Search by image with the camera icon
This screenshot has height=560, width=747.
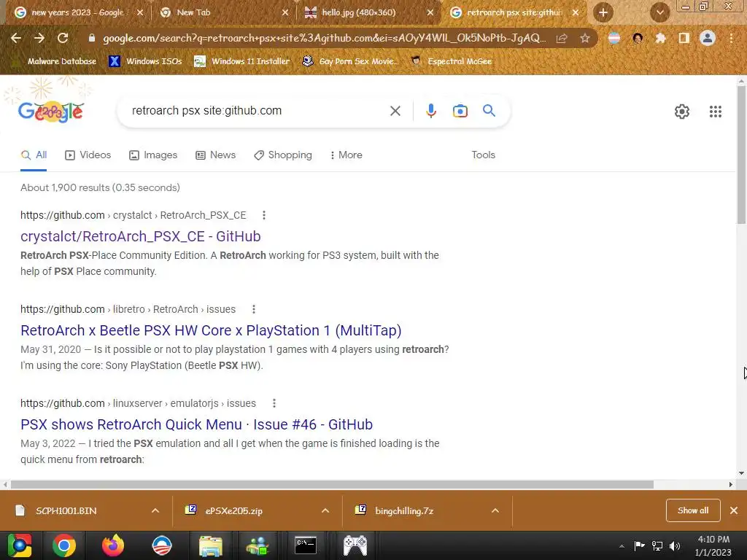click(x=460, y=111)
